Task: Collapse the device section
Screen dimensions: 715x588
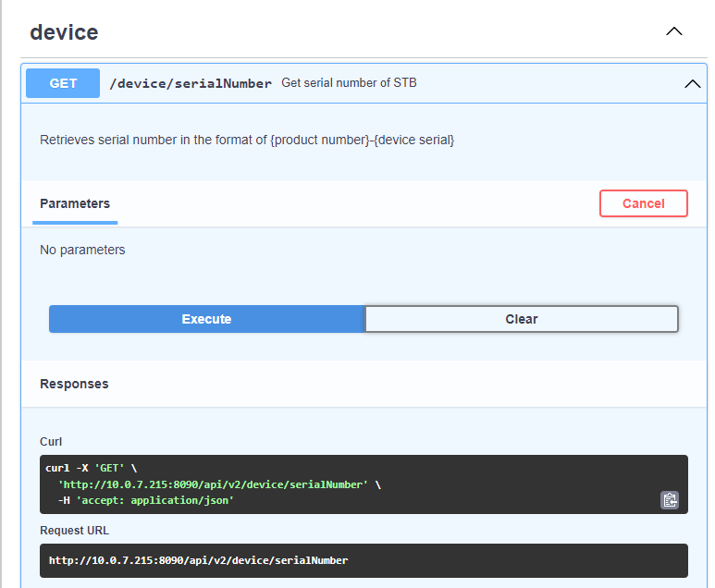Action: (674, 31)
